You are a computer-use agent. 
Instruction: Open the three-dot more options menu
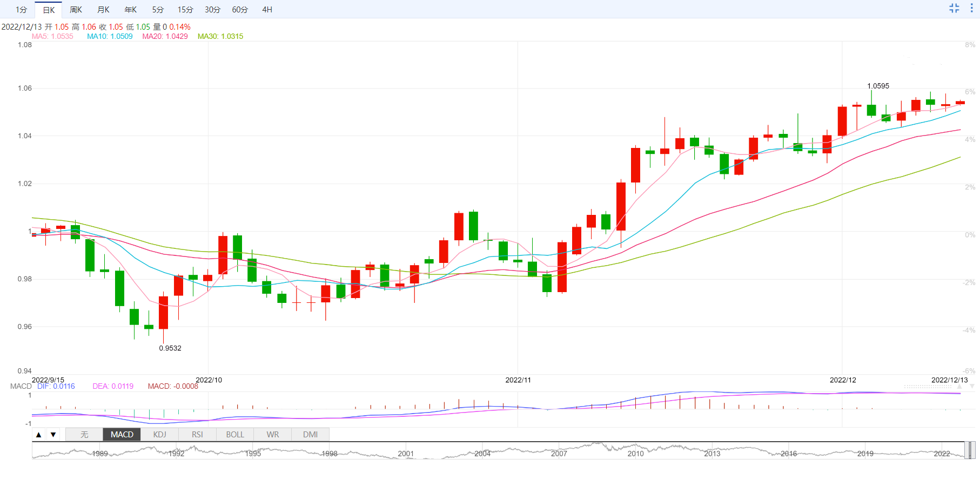click(x=971, y=8)
